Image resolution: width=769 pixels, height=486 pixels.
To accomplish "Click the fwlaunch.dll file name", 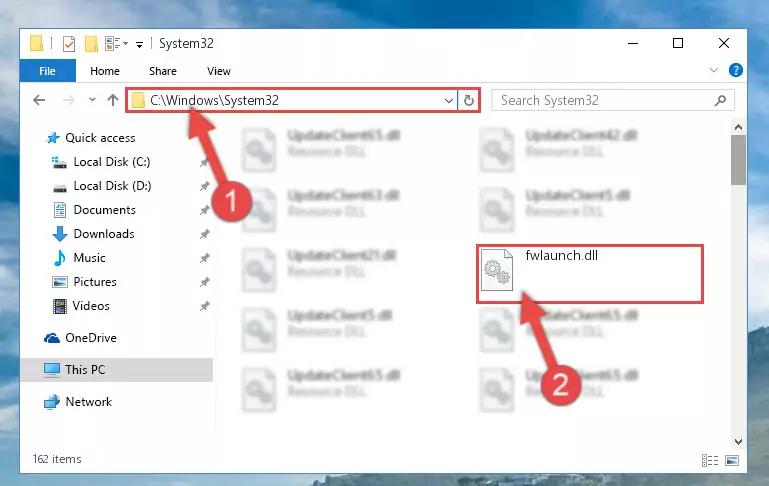I will point(562,256).
